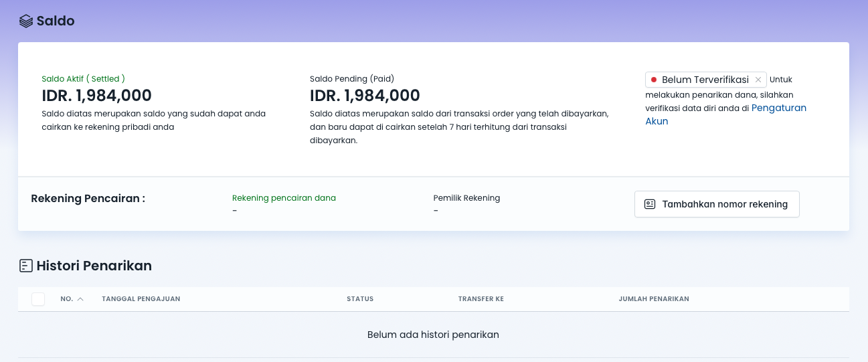868x362 pixels.
Task: Click the red status dot in verification badge
Action: [x=654, y=80]
